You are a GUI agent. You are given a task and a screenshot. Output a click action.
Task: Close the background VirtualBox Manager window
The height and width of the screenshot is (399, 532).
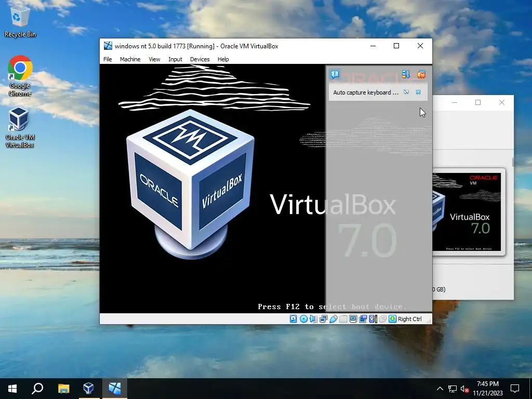(502, 102)
